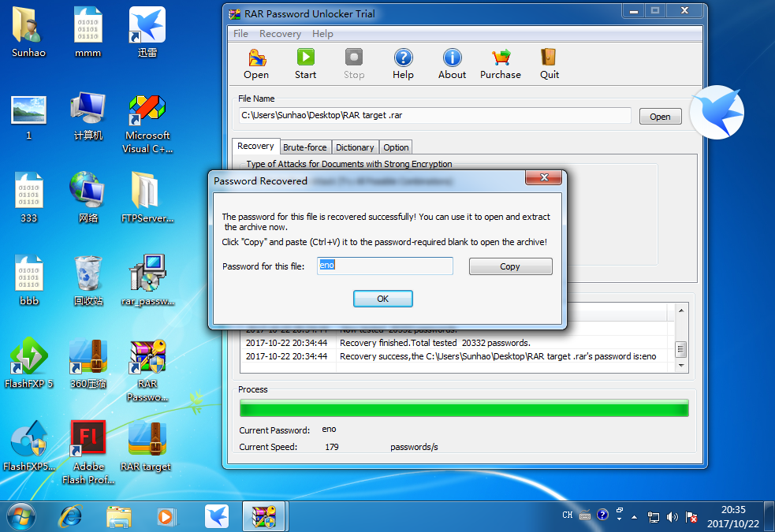Click Open button beside File Name
The height and width of the screenshot is (532, 775).
pyautogui.click(x=661, y=117)
